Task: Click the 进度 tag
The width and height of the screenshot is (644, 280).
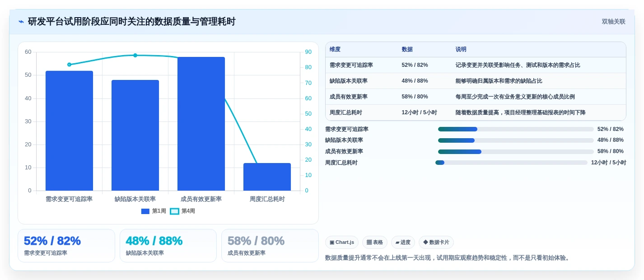Action: coord(403,243)
